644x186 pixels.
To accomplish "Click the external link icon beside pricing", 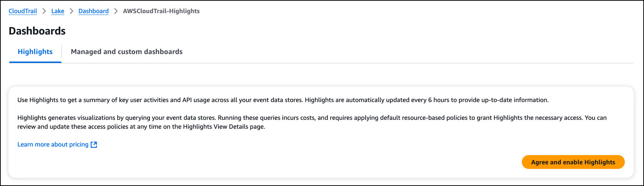I will (94, 144).
